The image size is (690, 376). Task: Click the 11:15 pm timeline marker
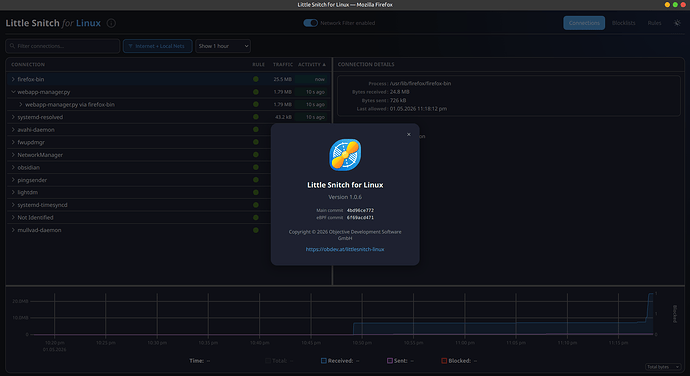click(618, 343)
